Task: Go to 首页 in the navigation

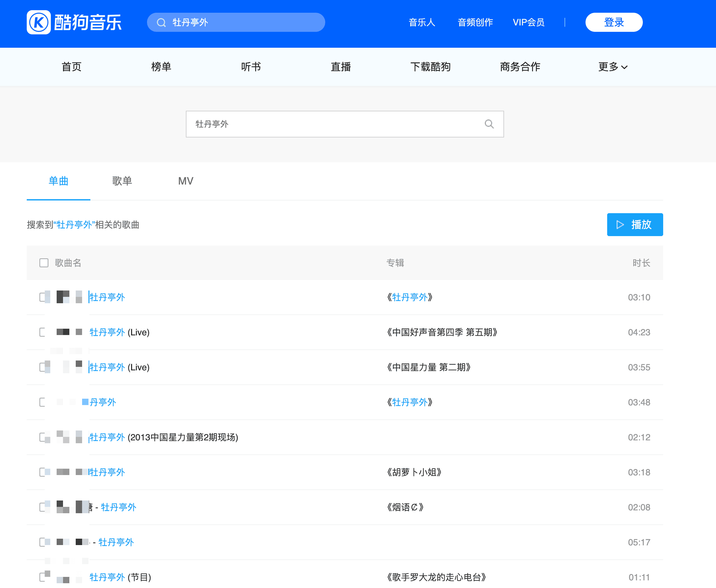Action: pos(72,67)
